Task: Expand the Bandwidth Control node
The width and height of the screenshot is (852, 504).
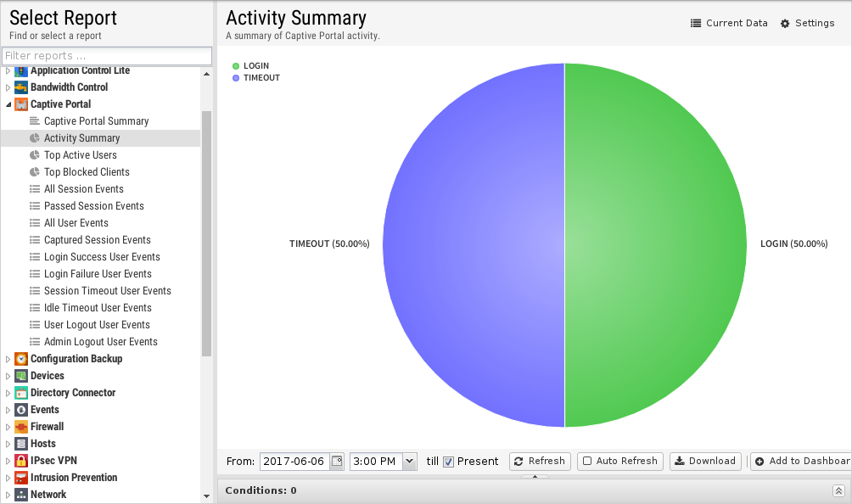Action: [x=8, y=87]
